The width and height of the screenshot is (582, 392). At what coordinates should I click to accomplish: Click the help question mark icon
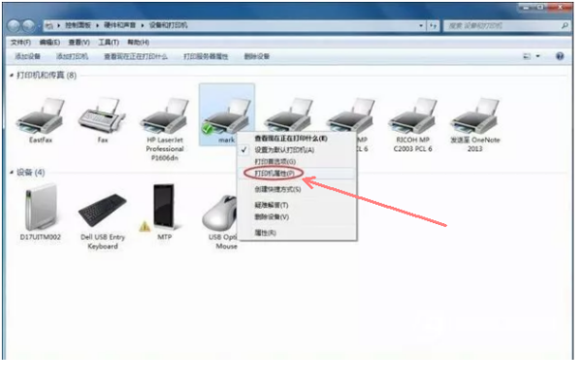(561, 57)
